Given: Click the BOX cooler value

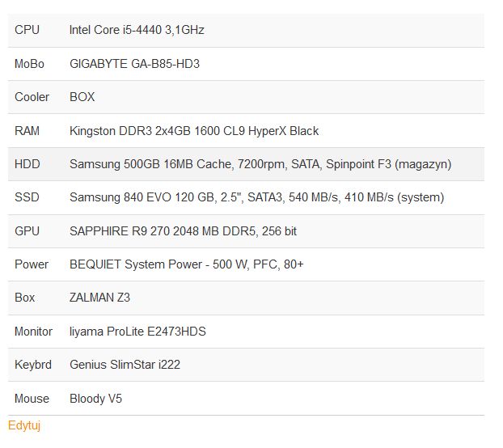Looking at the screenshot, I should [82, 97].
